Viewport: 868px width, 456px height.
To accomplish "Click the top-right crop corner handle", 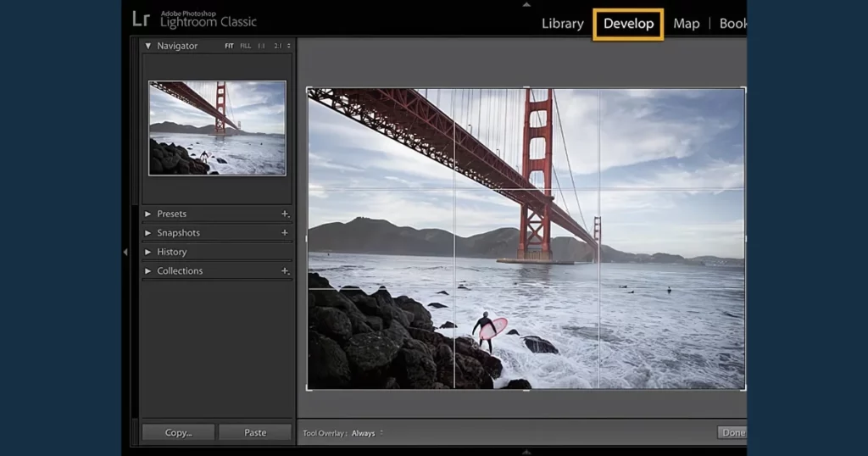I will pyautogui.click(x=744, y=89).
